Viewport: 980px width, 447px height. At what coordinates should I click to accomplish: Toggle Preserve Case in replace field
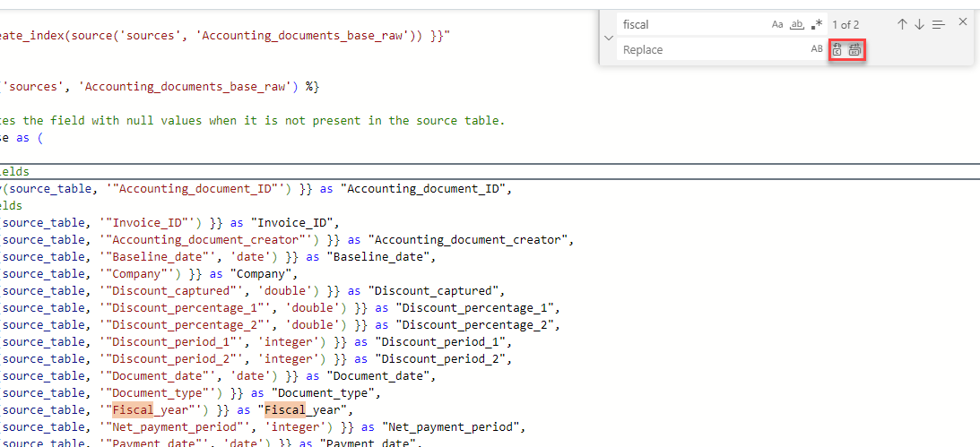click(817, 49)
